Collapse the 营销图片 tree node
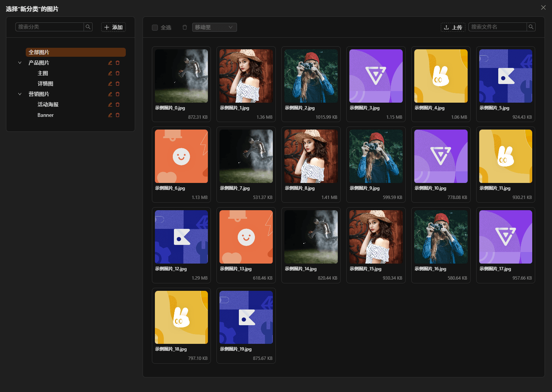This screenshot has height=392, width=552. pyautogui.click(x=20, y=94)
